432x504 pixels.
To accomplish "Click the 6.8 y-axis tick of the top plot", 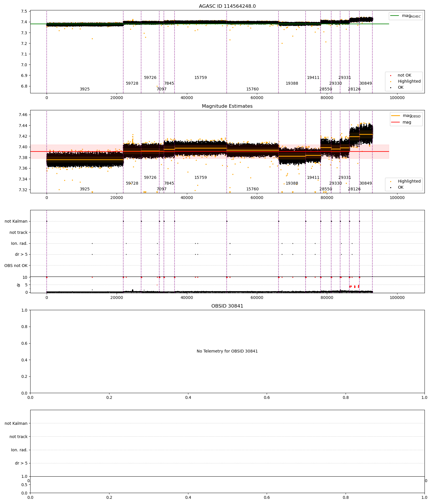I will [24, 86].
